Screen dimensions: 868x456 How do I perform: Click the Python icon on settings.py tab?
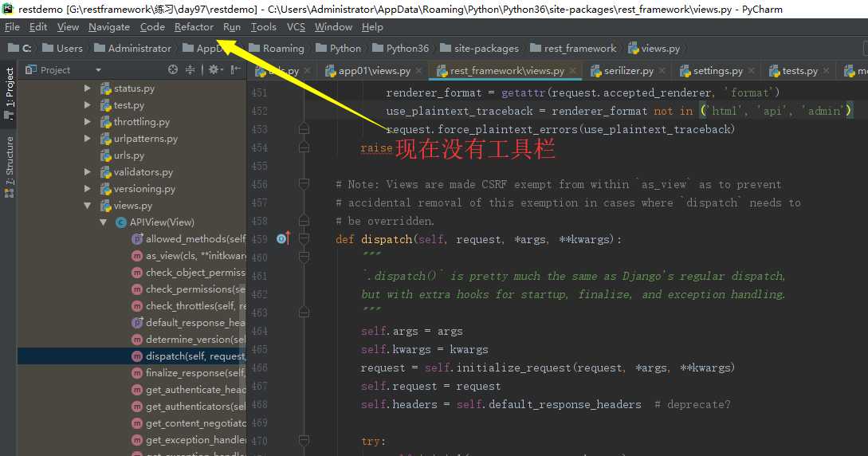(x=685, y=71)
